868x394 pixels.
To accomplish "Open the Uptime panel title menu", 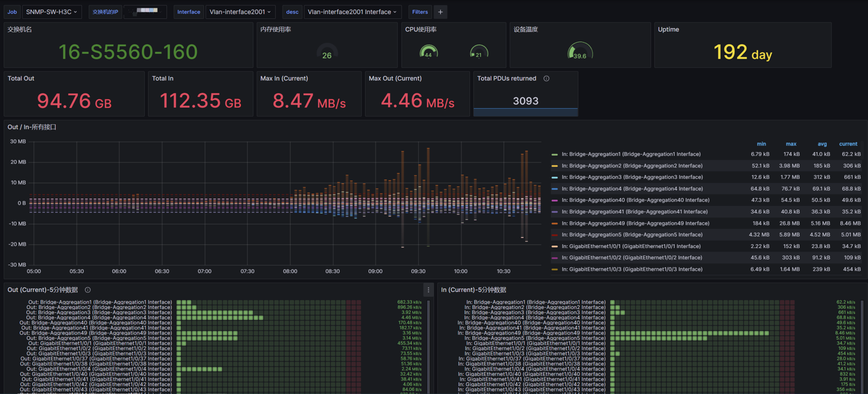I will (668, 29).
